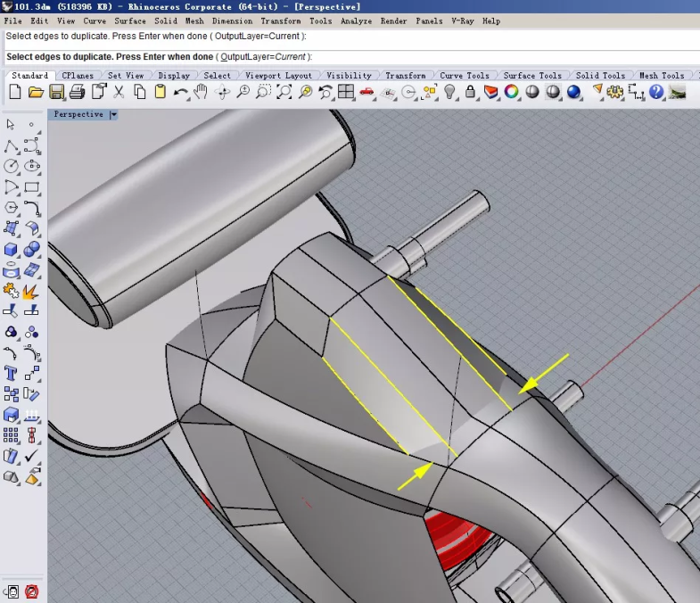The image size is (700, 603).
Task: Open the Analyze menu
Action: click(x=356, y=21)
